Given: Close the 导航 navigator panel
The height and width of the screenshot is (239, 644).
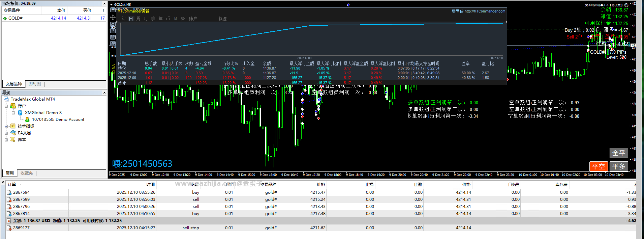Looking at the screenshot, I should tap(104, 92).
